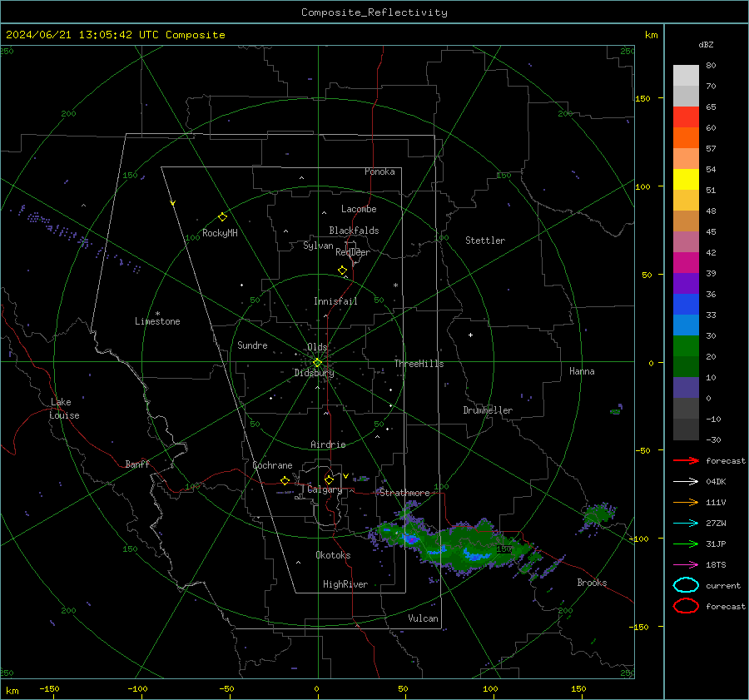749x700 pixels.
Task: Click the ThreeHills city label
Action: (419, 364)
